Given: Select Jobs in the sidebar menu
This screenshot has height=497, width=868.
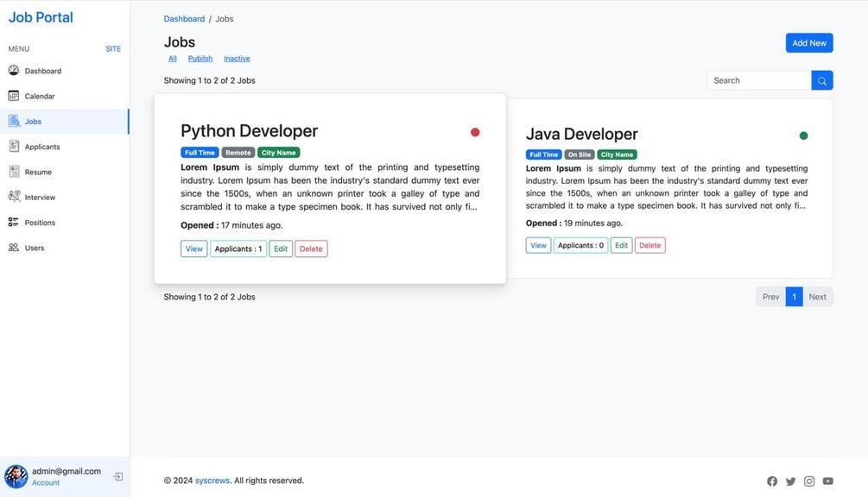Looking at the screenshot, I should point(33,122).
